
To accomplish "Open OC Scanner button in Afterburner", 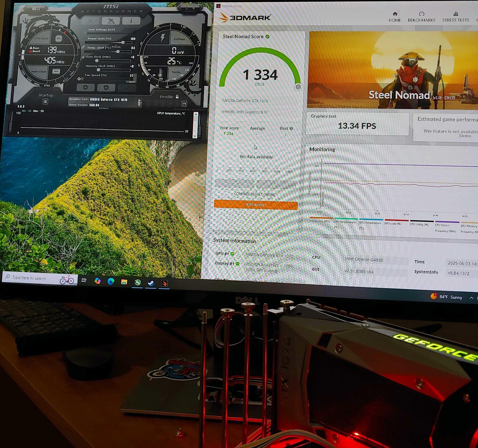I will (x=36, y=9).
